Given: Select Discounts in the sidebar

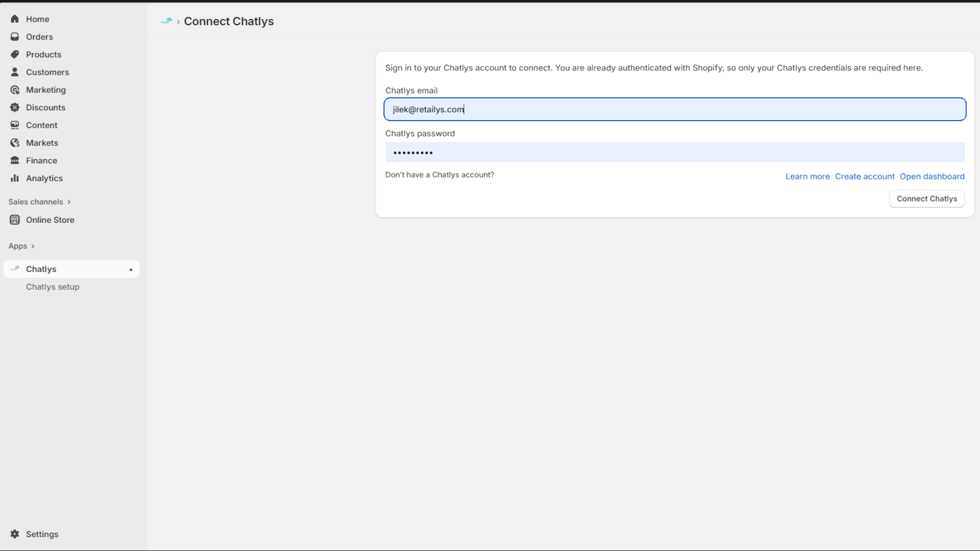Looking at the screenshot, I should (45, 107).
